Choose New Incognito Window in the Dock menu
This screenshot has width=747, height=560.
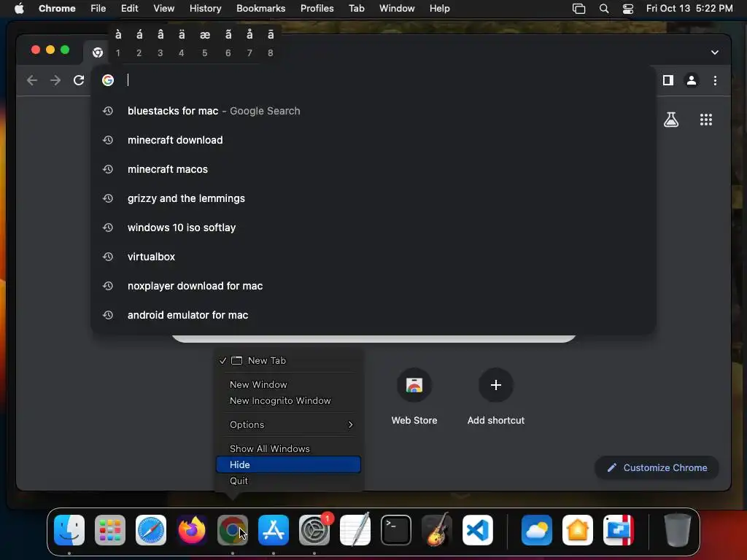click(x=288, y=400)
